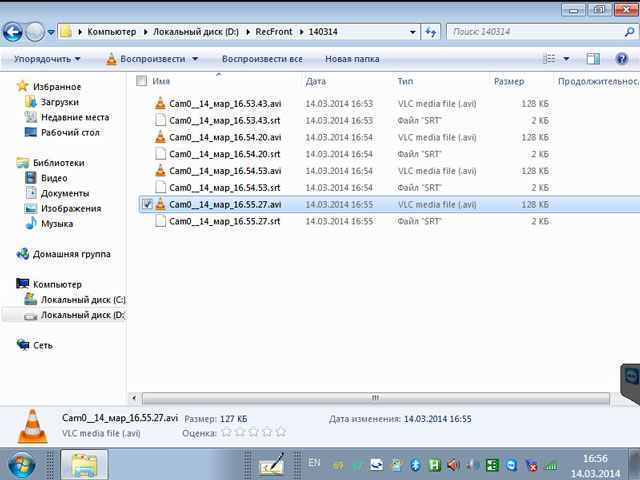Expand the Воспроизвести dropdown arrow
The image size is (640, 480).
click(x=195, y=59)
